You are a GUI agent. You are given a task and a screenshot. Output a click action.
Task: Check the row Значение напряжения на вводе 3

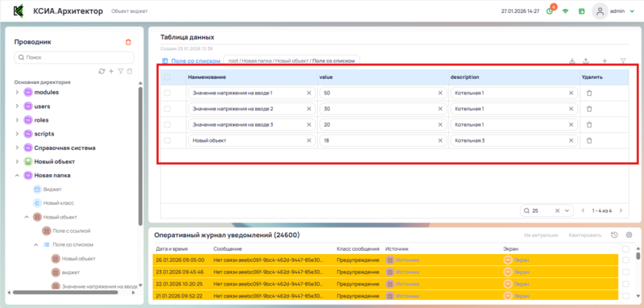coord(167,125)
